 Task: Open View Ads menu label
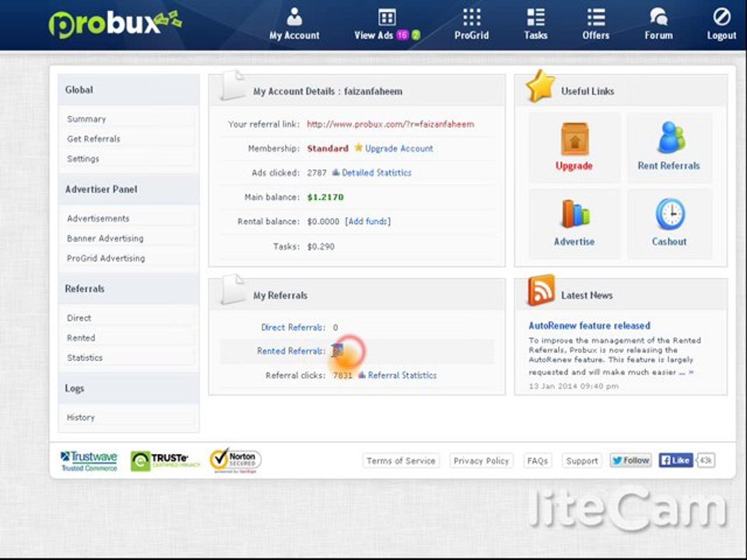(373, 36)
